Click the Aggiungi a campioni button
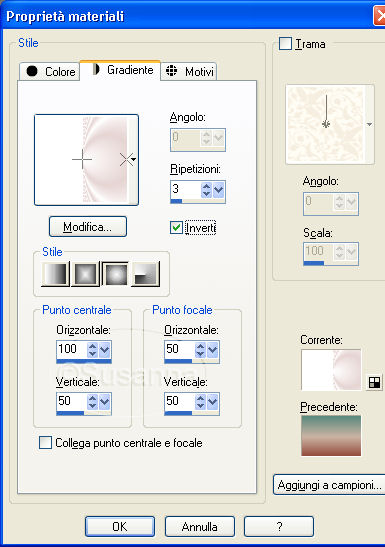This screenshot has height=547, width=385. 330,485
